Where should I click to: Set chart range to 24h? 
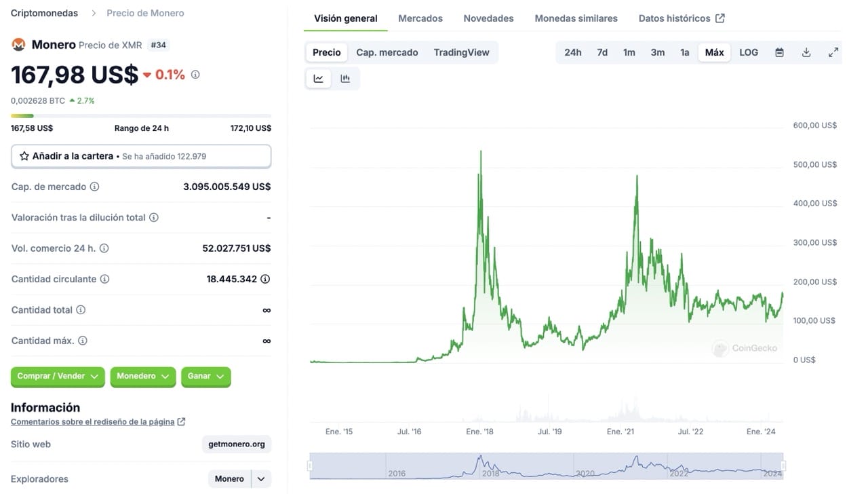(x=573, y=52)
